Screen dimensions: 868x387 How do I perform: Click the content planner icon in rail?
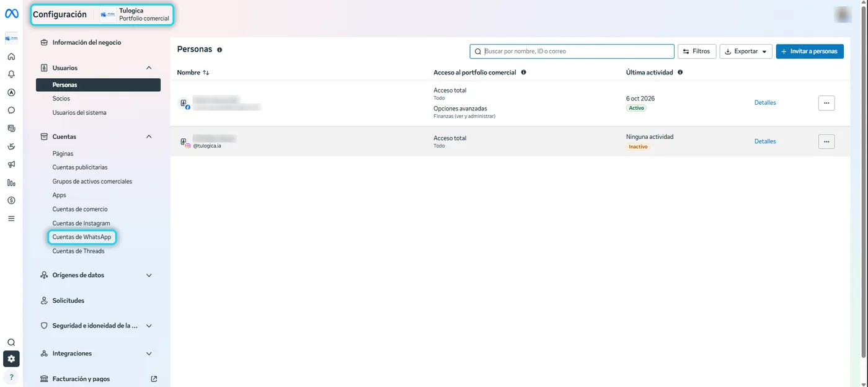[11, 128]
